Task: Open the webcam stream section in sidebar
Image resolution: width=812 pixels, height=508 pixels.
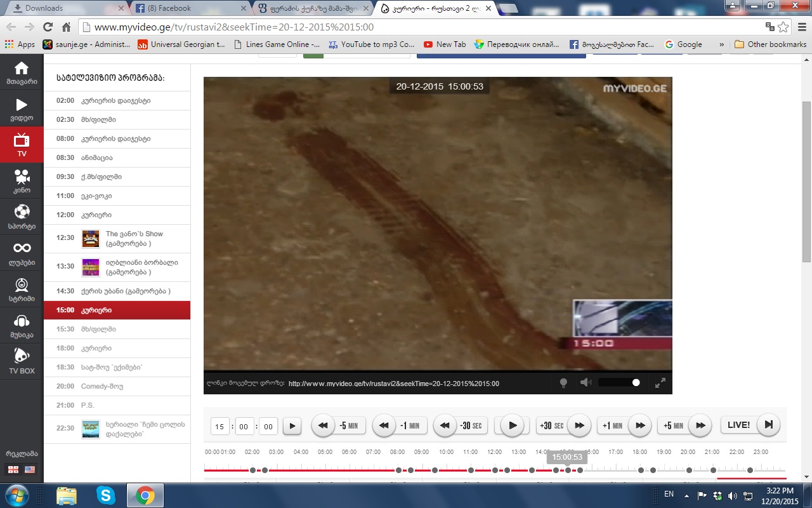Action: (x=22, y=288)
